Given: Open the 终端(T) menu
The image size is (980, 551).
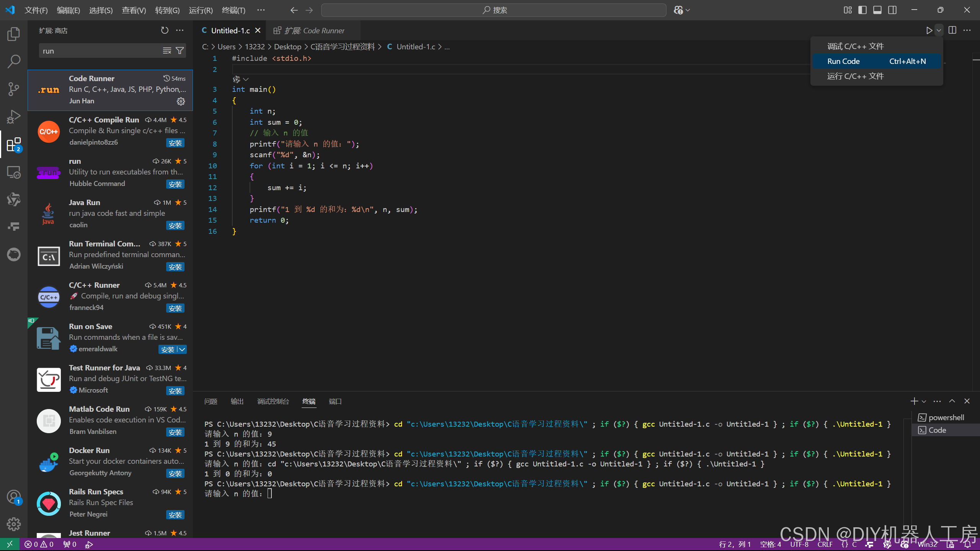Looking at the screenshot, I should coord(234,10).
